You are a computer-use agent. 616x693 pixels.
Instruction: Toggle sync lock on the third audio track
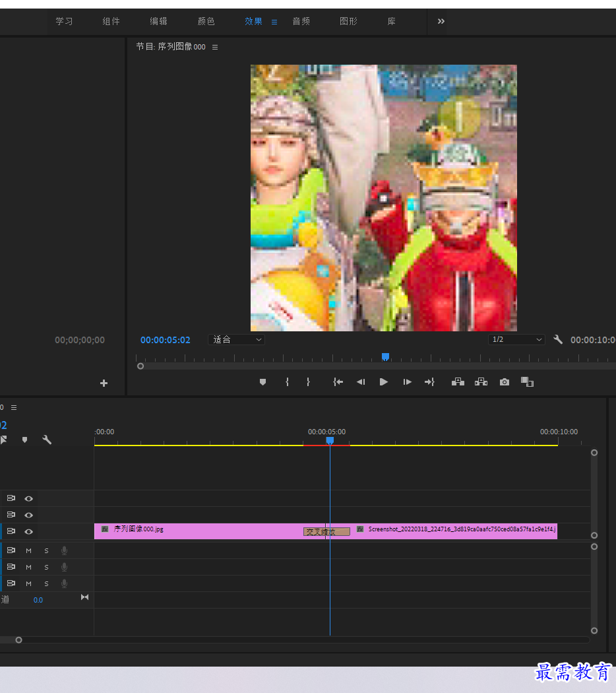click(x=11, y=583)
